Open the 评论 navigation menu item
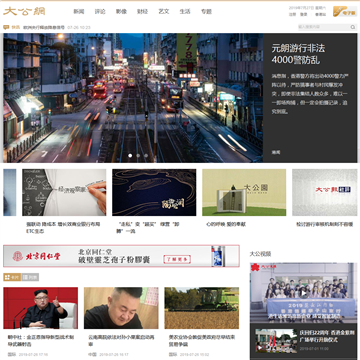Image resolution: width=360 pixels, height=360 pixels. pyautogui.click(x=100, y=12)
